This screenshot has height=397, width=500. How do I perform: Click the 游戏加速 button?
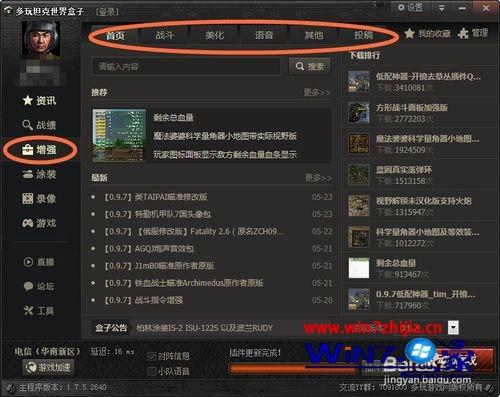[x=48, y=367]
